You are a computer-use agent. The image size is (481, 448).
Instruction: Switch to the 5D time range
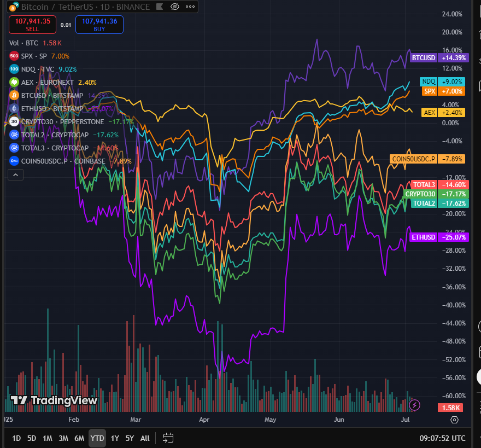[x=32, y=438]
